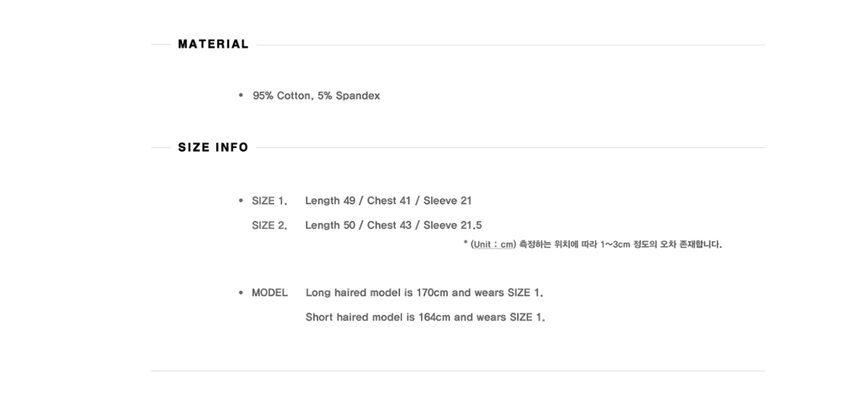The width and height of the screenshot is (868, 405).
Task: Click Length 49 / Chest 41 measurements line
Action: point(388,201)
